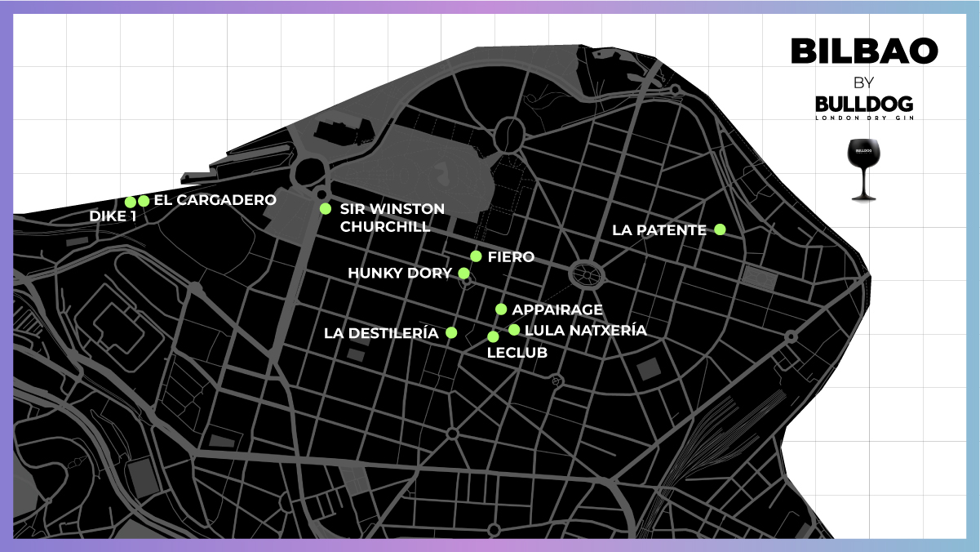Click the LA DESTILERÍA text label
Viewport: 980px width, 552px height.
[x=381, y=333]
